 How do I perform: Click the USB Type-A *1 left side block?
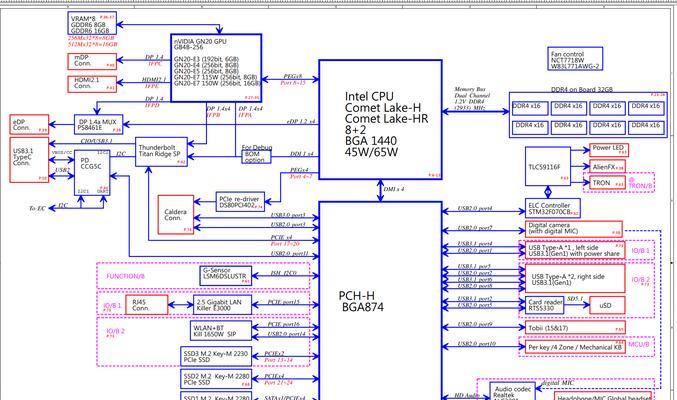[x=575, y=250]
